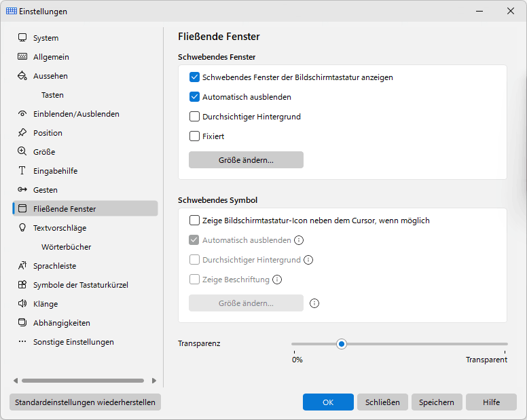Click the Sprachleiste language icon
The image size is (527, 420).
coord(22,265)
